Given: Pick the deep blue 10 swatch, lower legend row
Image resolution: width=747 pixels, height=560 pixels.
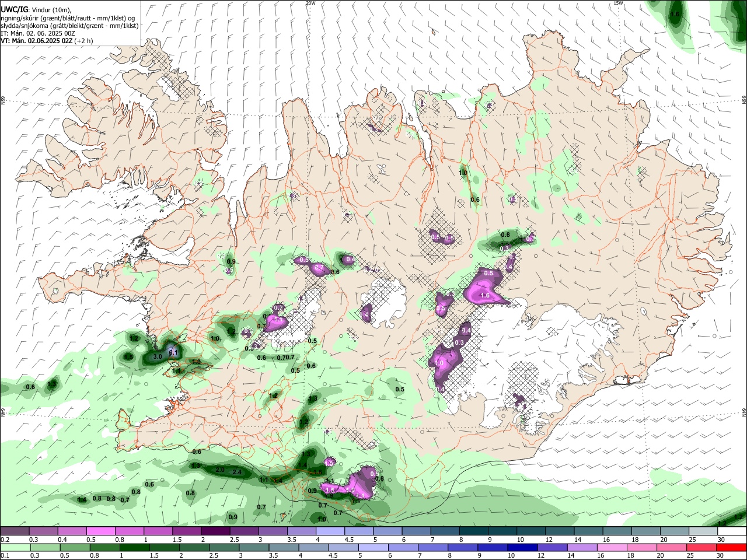Looking at the screenshot, I should click(x=523, y=548).
